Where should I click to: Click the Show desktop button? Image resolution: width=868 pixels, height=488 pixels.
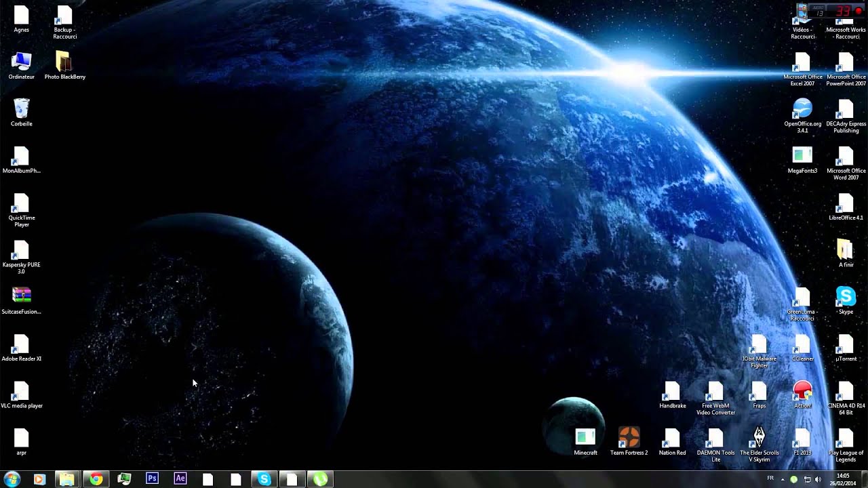point(864,479)
